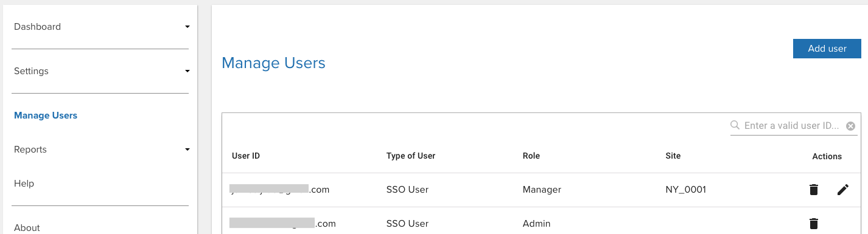The height and width of the screenshot is (234, 868).
Task: Expand the Settings menu arrow
Action: (187, 71)
